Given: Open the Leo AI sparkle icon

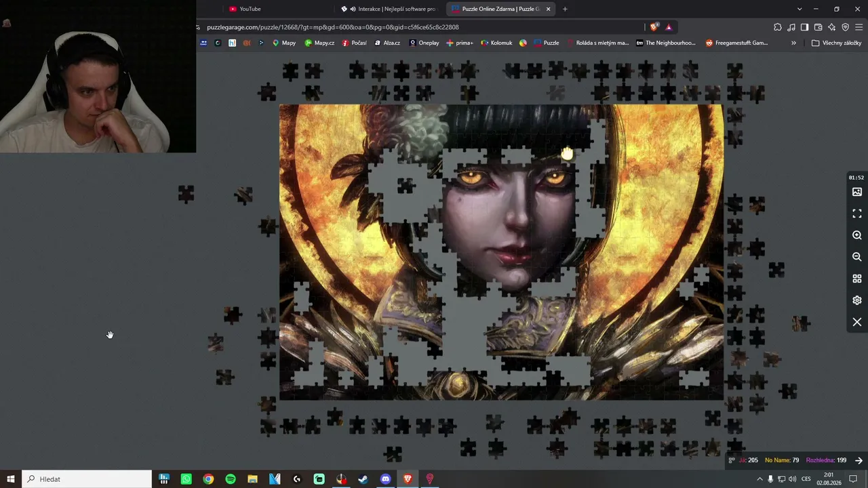Looking at the screenshot, I should (832, 27).
